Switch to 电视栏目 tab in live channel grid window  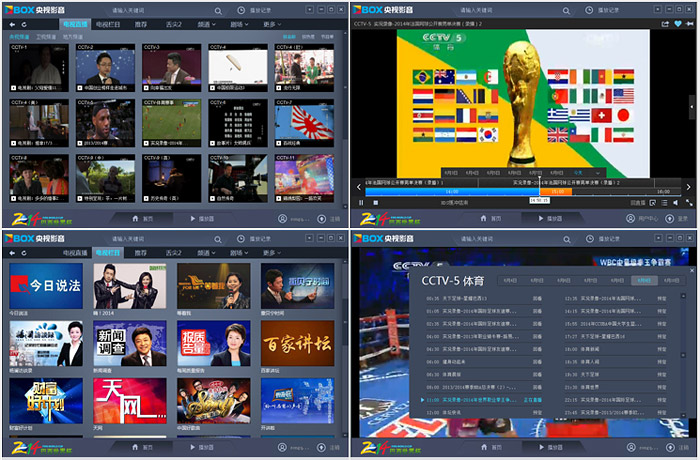point(108,24)
